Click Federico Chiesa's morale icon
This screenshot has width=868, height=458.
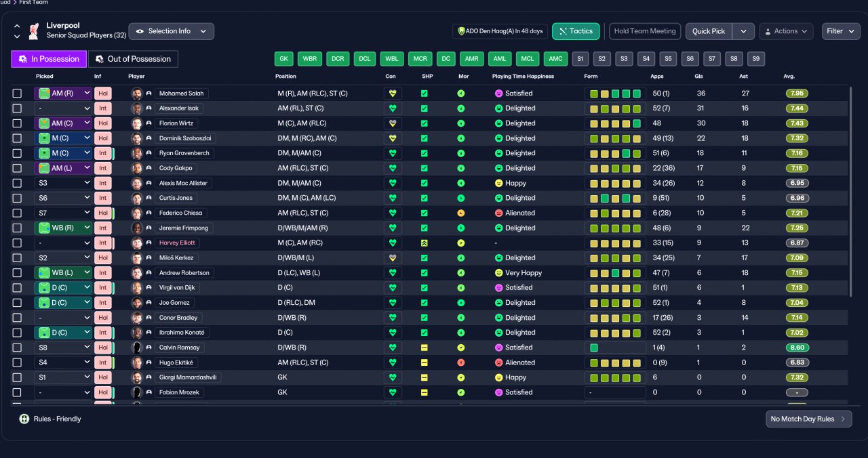click(x=461, y=213)
